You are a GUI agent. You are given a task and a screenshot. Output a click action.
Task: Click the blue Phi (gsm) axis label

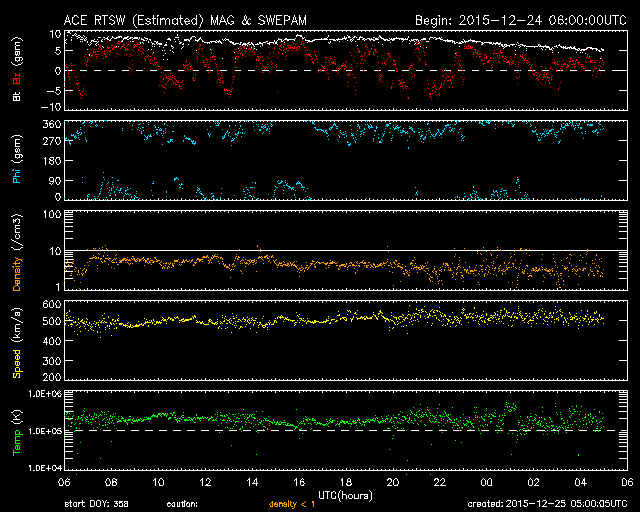pos(17,159)
